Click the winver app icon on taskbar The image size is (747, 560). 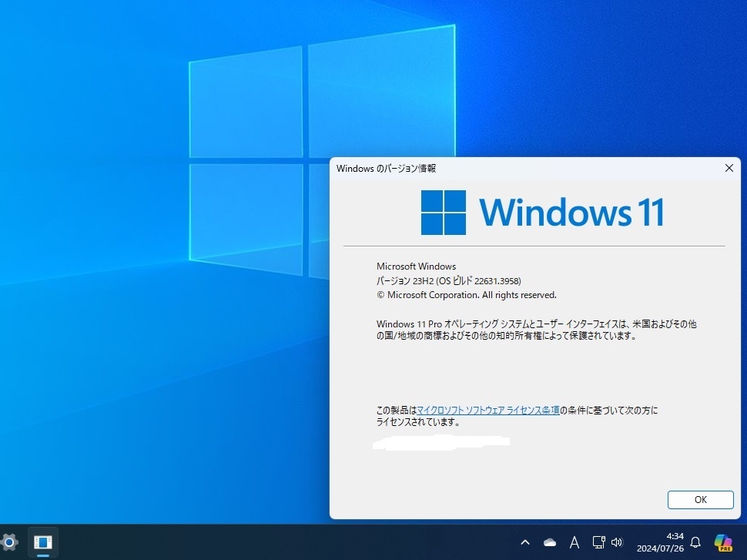click(x=43, y=542)
